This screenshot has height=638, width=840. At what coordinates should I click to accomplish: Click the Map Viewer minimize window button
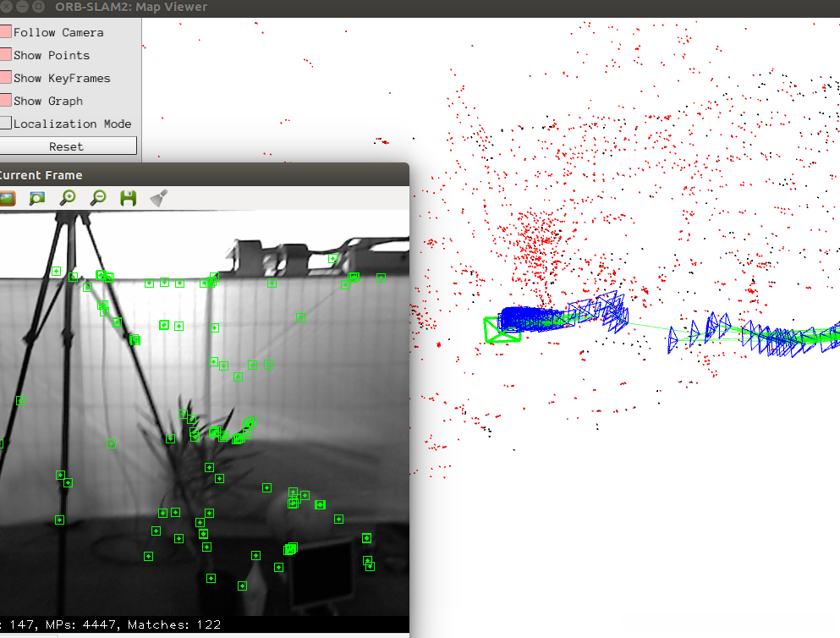click(23, 7)
